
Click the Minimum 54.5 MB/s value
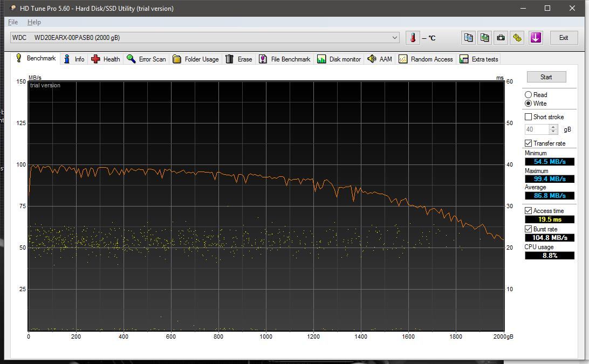550,162
